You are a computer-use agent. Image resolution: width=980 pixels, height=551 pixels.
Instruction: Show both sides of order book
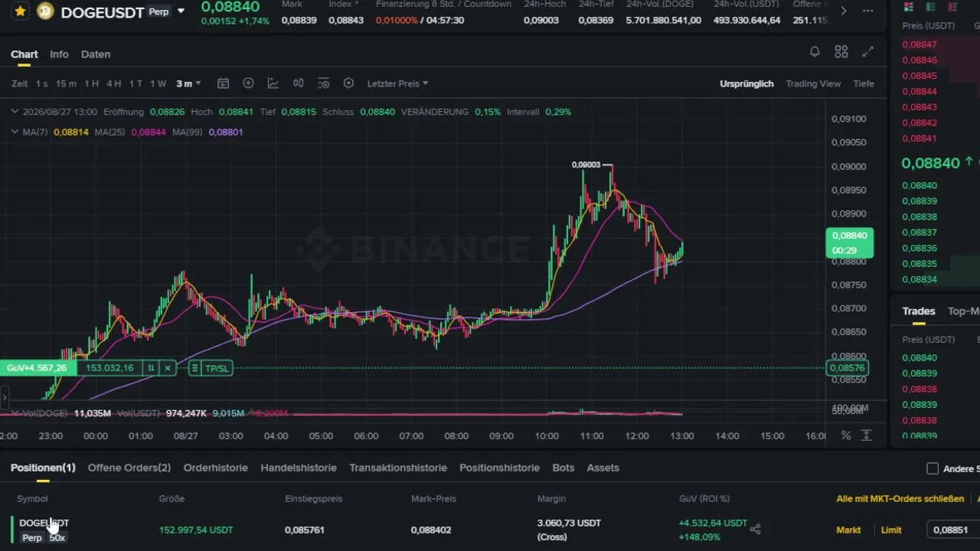click(x=908, y=7)
